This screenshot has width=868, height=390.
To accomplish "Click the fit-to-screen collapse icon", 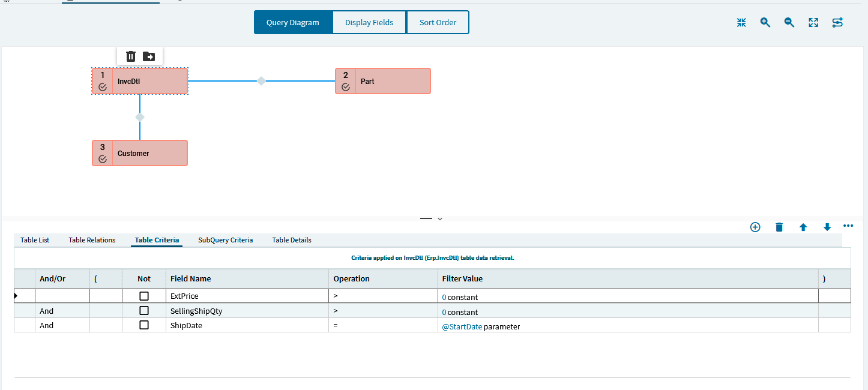I will [x=741, y=22].
